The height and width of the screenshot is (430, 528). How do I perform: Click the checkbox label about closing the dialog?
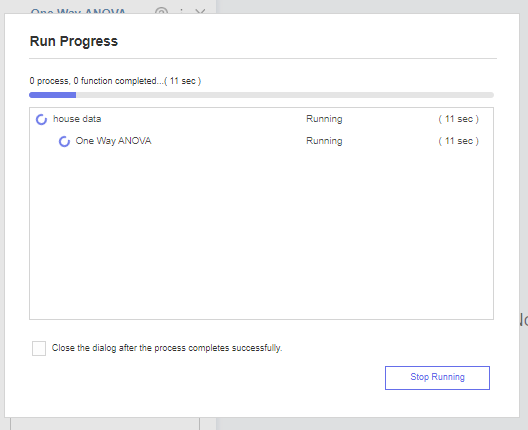pyautogui.click(x=167, y=348)
